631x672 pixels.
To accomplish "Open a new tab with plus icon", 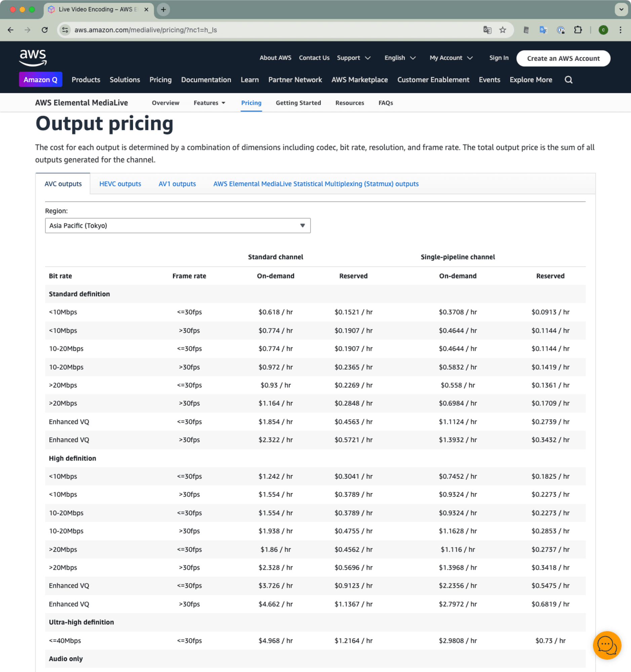I will [163, 9].
